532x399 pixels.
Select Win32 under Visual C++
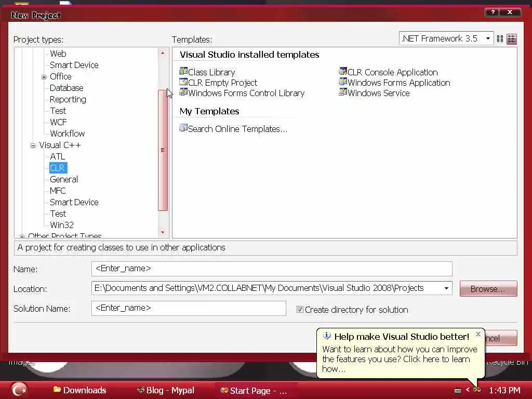(62, 225)
